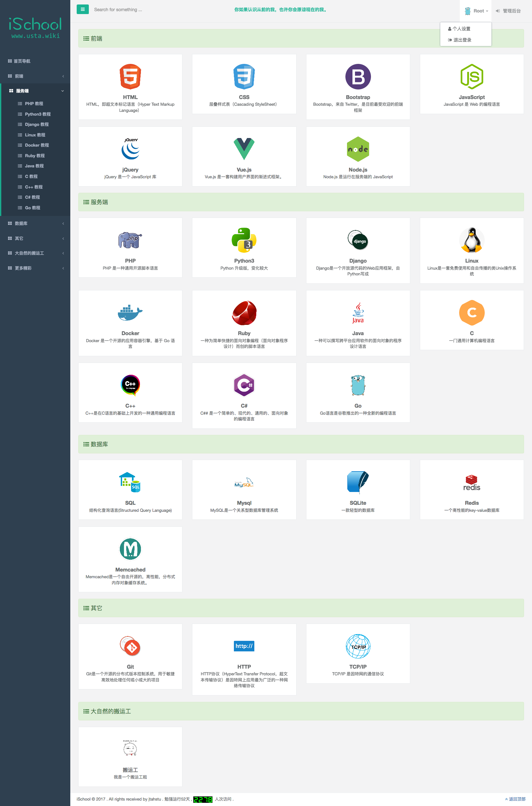The image size is (532, 806).
Task: Open the MySQL dolphin icon
Action: 244,482
